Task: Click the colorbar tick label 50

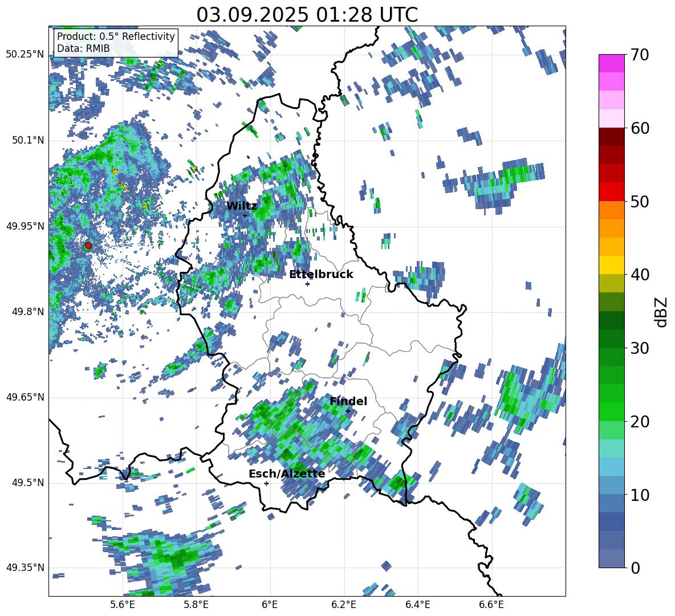Action: click(640, 202)
